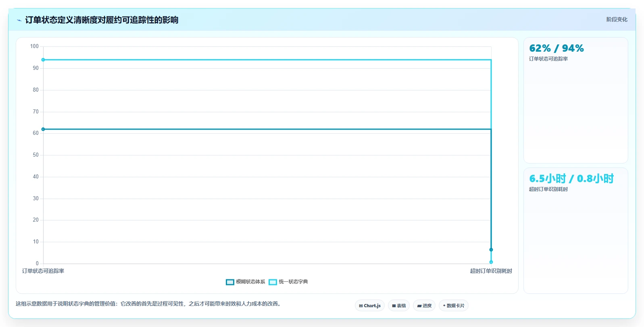
Task: Click the chart icon beside the title
Action: click(19, 20)
